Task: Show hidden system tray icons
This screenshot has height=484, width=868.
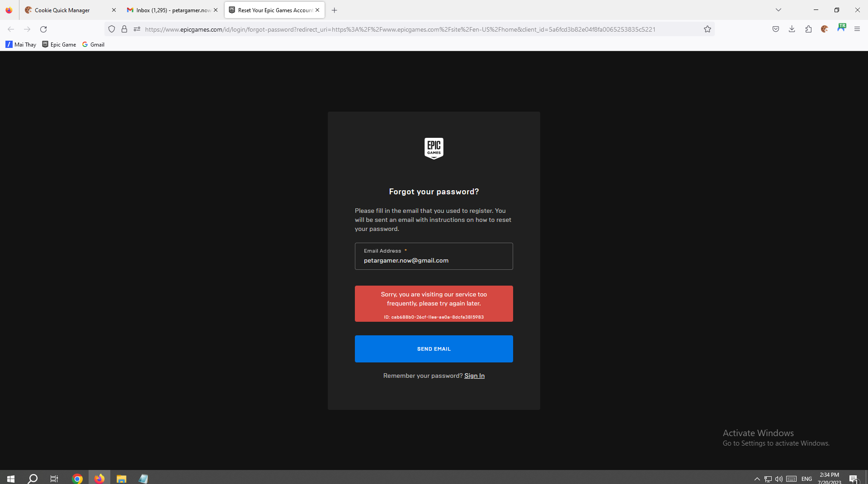Action: click(757, 479)
